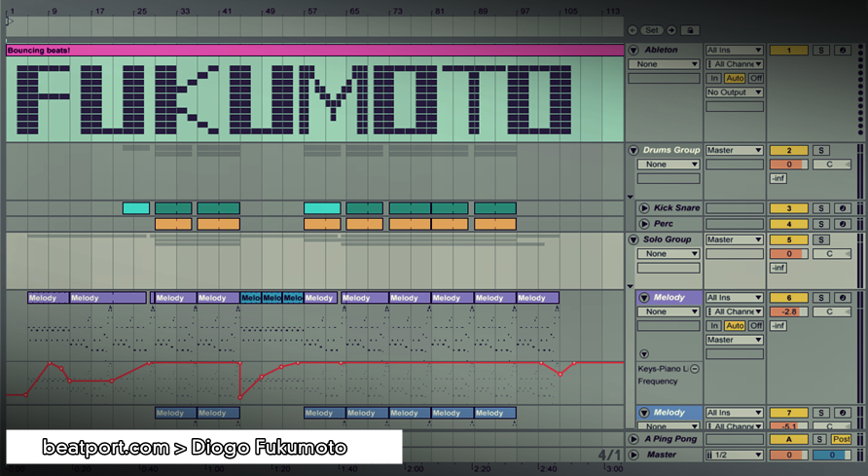Fold the Solo Group small triangle

(x=630, y=286)
